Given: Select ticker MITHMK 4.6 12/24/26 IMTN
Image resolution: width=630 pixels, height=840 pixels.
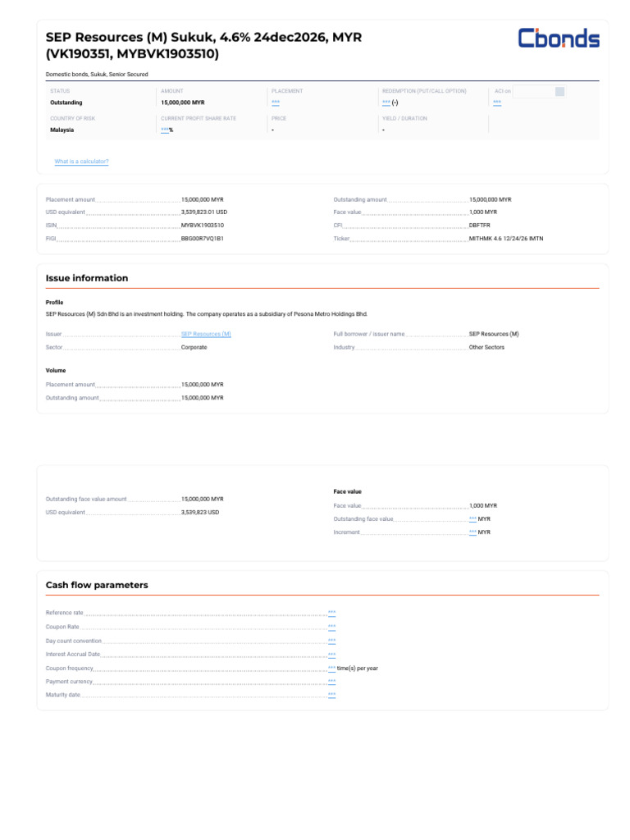Looking at the screenshot, I should 505,239.
